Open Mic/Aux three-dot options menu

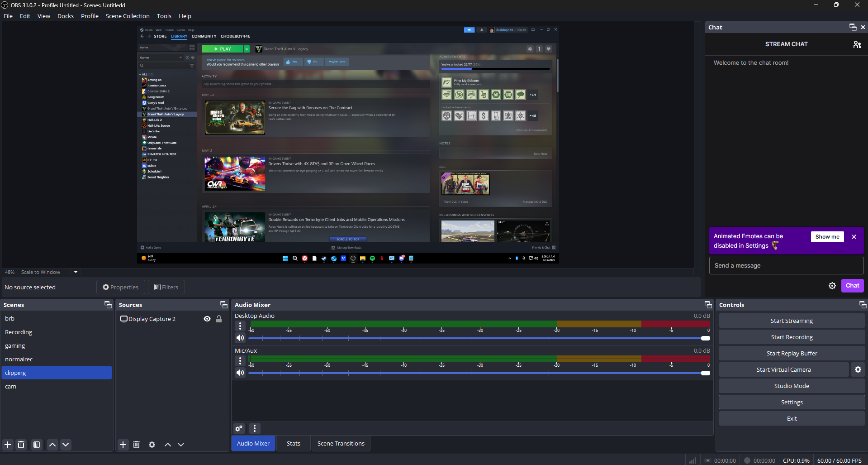(x=240, y=361)
